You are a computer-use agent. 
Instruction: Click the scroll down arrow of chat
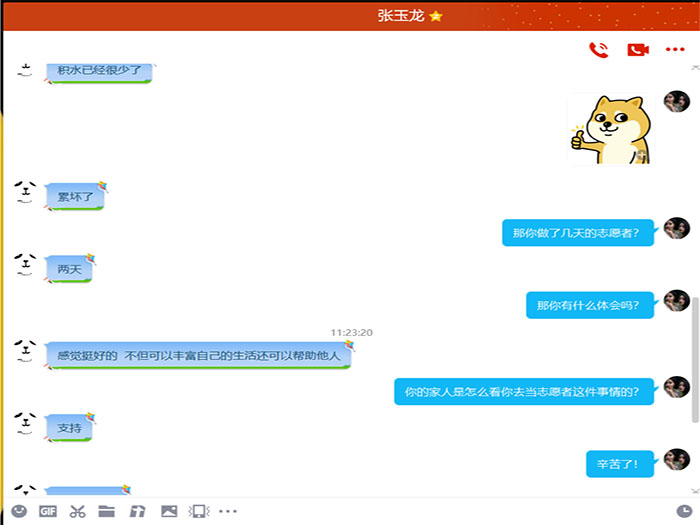(x=695, y=491)
